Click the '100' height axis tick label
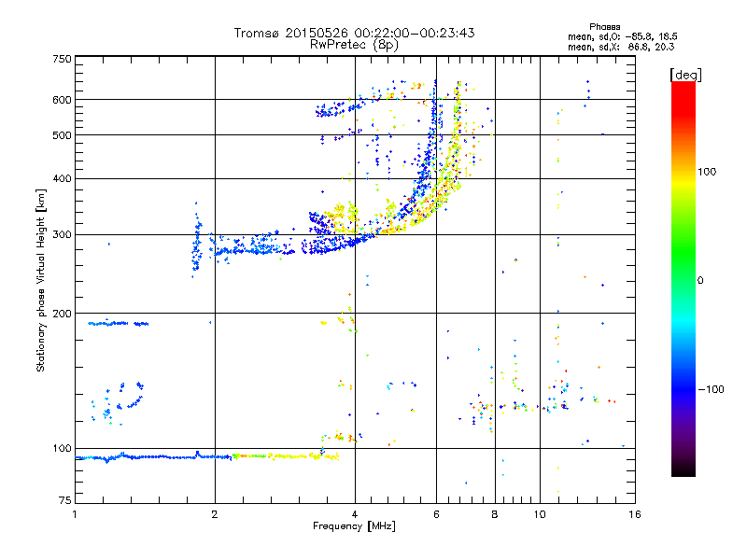This screenshot has width=747, height=560. 62,449
